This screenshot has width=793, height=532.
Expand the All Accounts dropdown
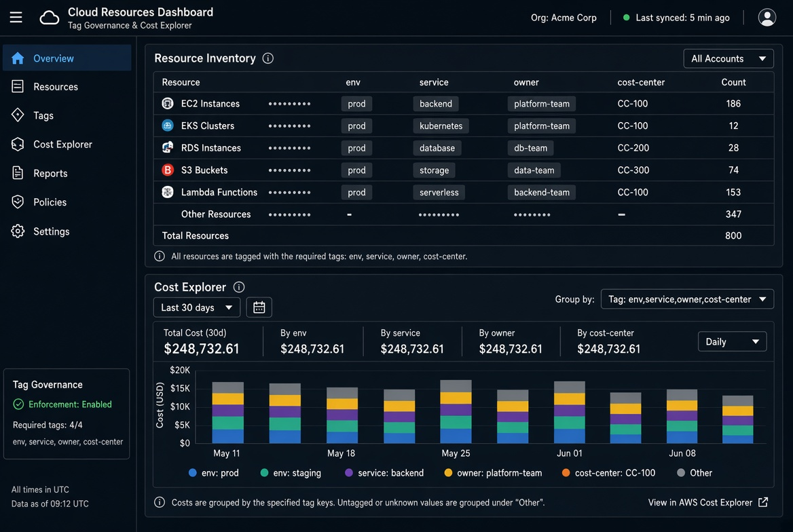tap(729, 58)
